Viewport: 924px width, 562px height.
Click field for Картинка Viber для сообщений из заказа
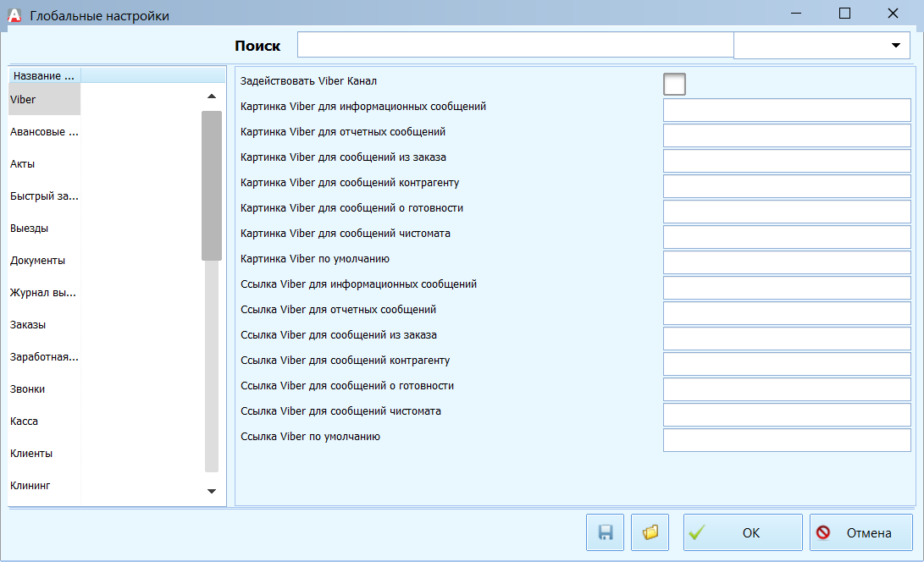[x=787, y=161]
